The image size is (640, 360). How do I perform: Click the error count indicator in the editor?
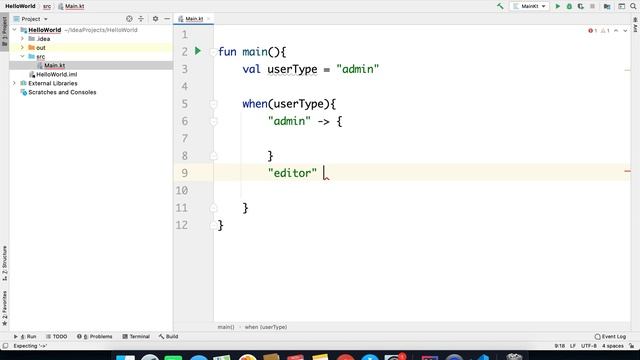pyautogui.click(x=592, y=31)
